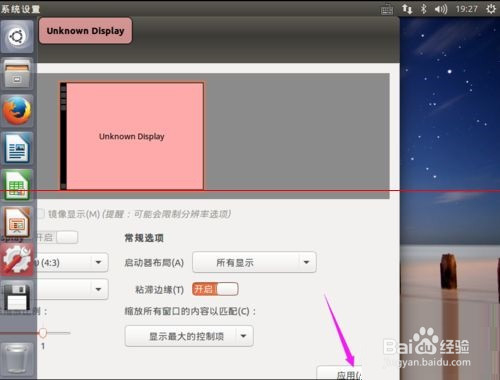
Task: Start LibreOffice Writer from the launcher
Action: click(17, 148)
